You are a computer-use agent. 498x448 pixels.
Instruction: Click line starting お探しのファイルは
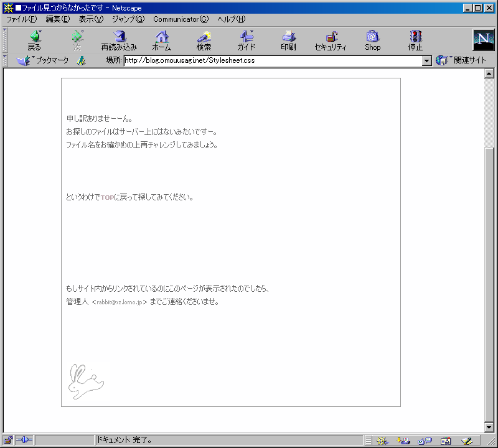point(142,132)
